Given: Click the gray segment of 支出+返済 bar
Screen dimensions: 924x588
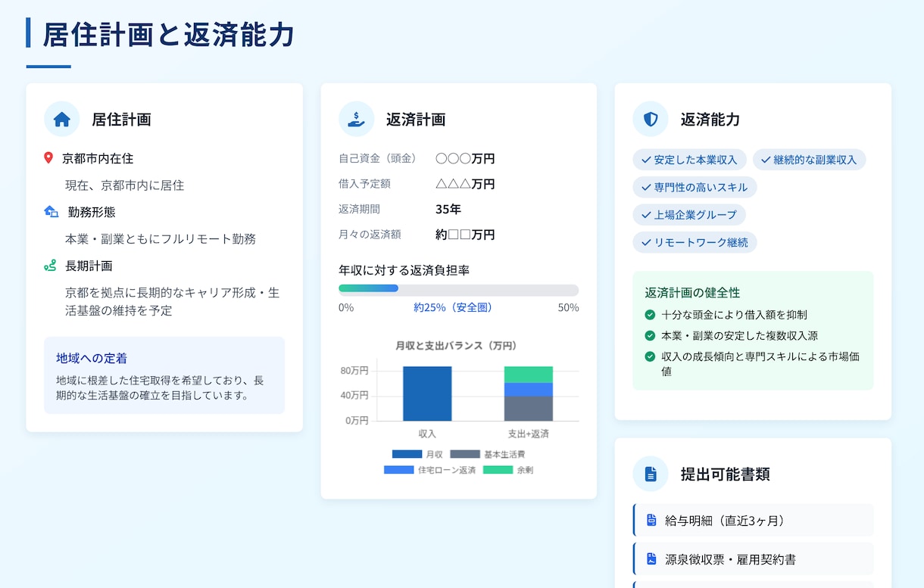Looking at the screenshot, I should point(529,409).
